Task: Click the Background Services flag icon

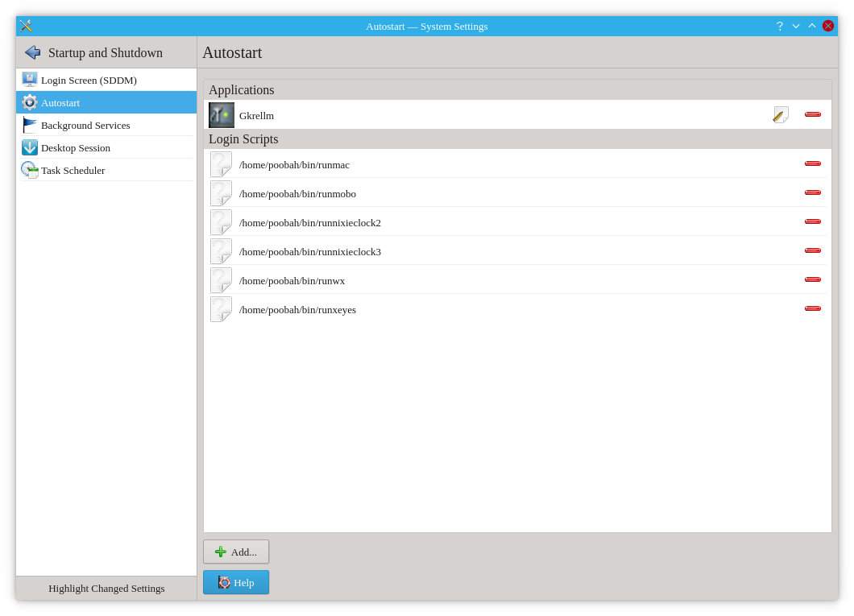Action: pyautogui.click(x=30, y=125)
